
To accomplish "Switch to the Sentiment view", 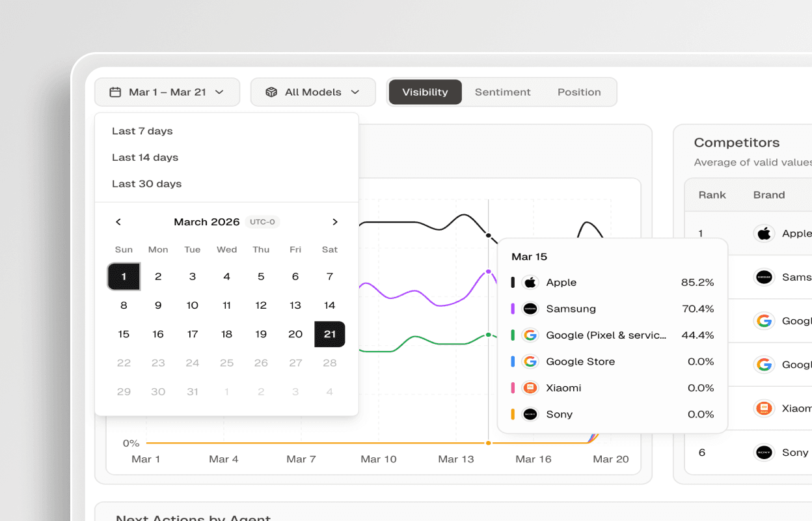I will tap(502, 92).
